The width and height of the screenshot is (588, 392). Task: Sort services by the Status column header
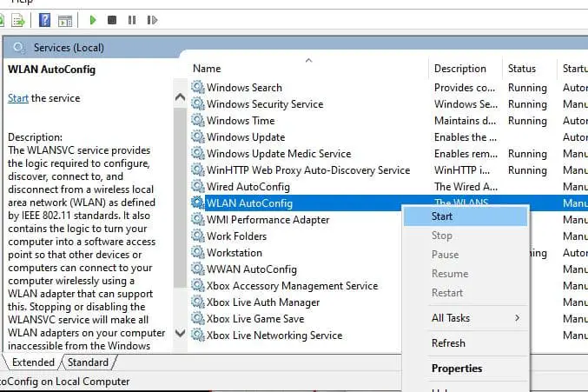point(522,69)
